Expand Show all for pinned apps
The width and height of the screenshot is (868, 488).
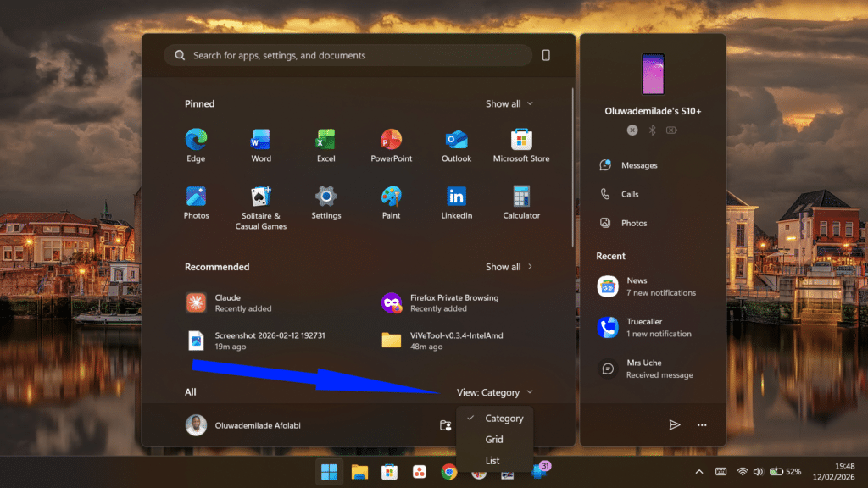509,103
